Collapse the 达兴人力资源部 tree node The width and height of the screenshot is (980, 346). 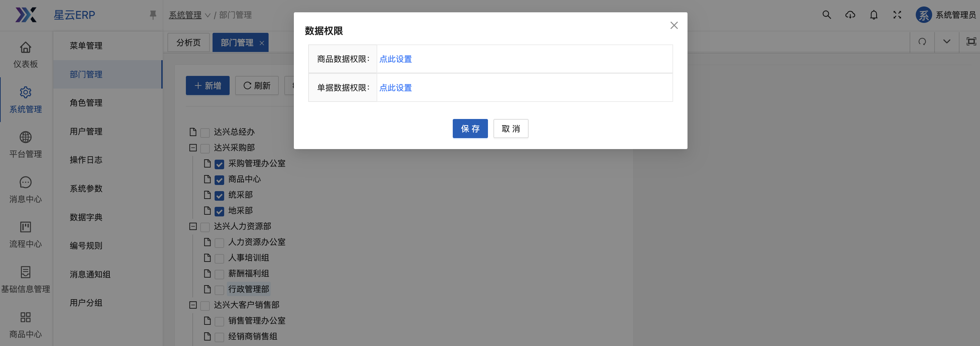pos(193,226)
